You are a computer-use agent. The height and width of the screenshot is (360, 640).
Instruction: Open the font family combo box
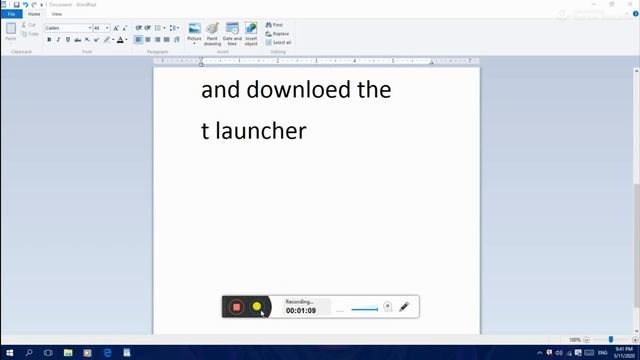click(x=68, y=28)
